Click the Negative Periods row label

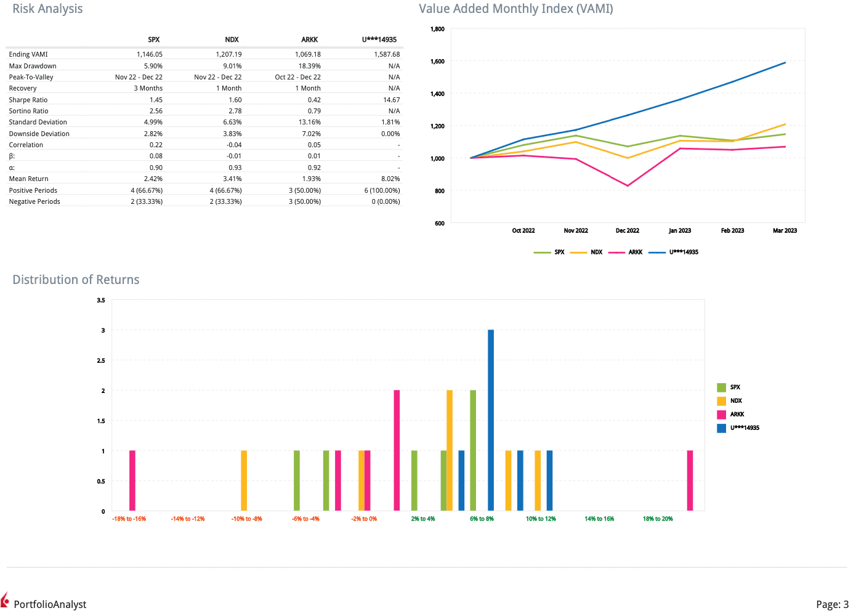point(34,201)
